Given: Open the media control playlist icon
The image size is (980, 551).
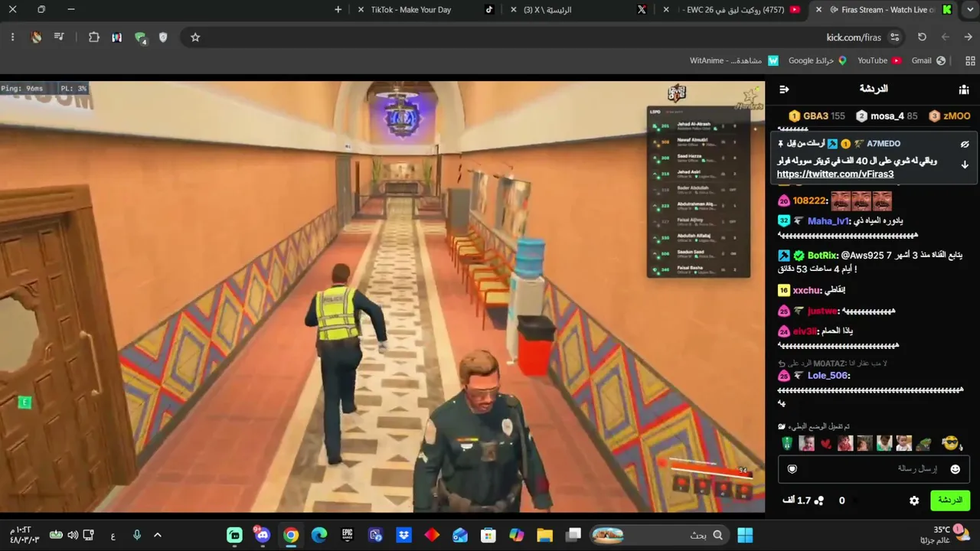Looking at the screenshot, I should tap(59, 37).
